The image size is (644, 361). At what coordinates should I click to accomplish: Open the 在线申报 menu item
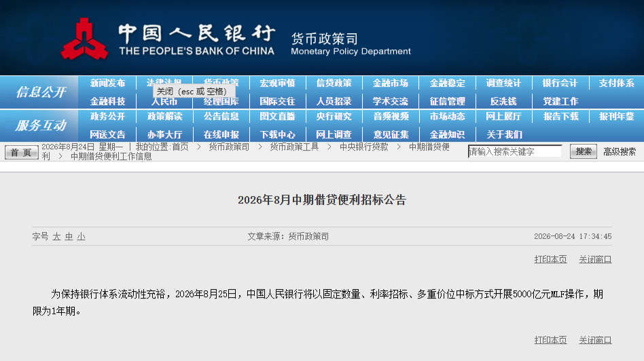point(221,134)
